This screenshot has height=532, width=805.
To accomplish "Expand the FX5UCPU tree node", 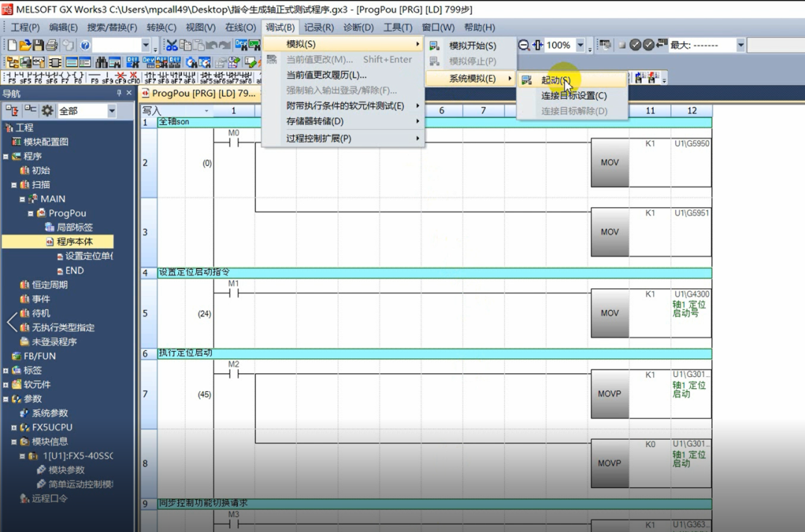I will pyautogui.click(x=14, y=428).
